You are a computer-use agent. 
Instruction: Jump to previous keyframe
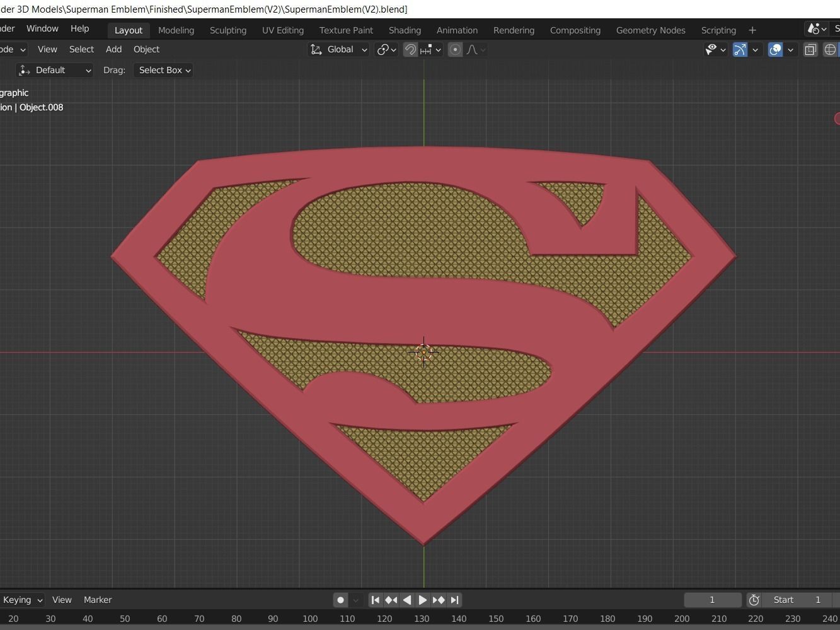[391, 600]
